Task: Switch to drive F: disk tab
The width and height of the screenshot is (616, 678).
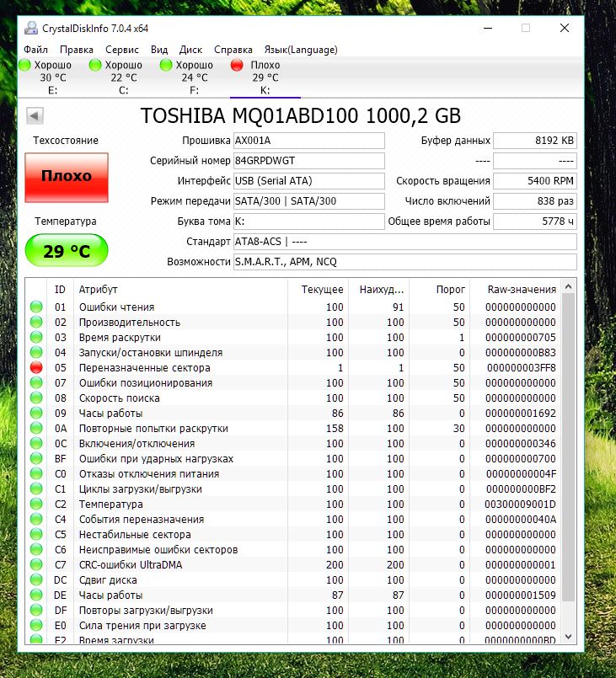Action: (x=195, y=77)
